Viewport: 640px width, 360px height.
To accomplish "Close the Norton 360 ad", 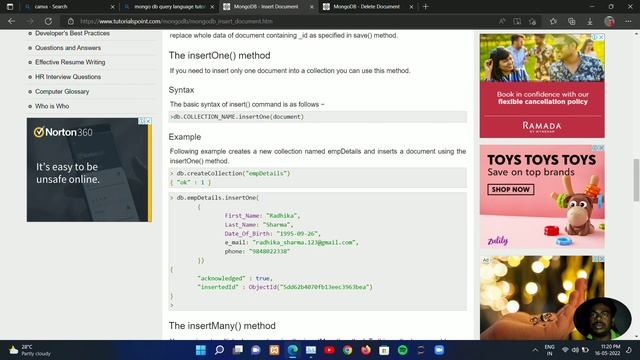I will [x=148, y=121].
